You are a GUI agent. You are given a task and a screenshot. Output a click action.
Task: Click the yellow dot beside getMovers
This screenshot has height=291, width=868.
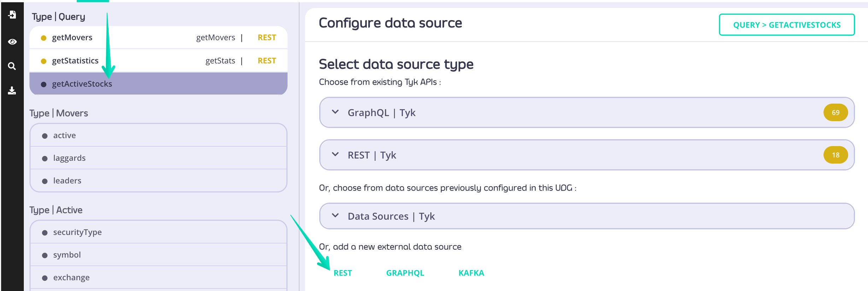(x=44, y=38)
